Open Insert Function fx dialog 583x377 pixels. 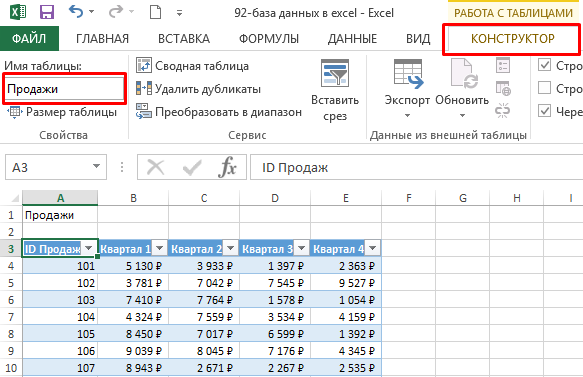click(227, 167)
